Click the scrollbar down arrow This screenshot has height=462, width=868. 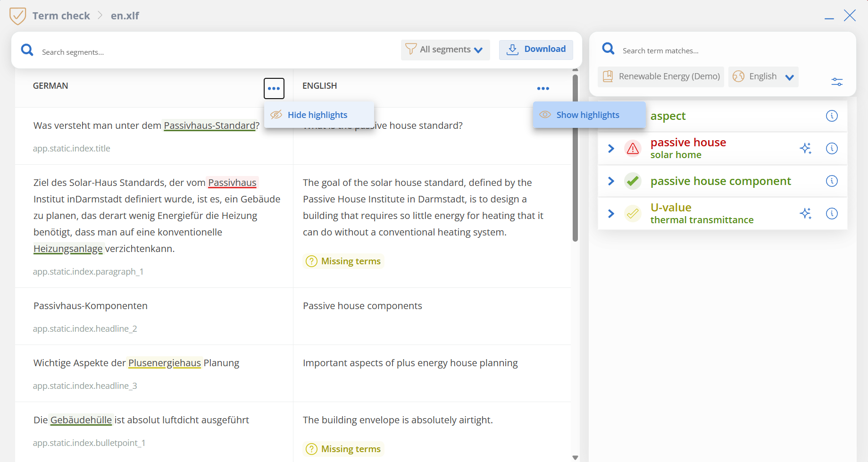575,457
